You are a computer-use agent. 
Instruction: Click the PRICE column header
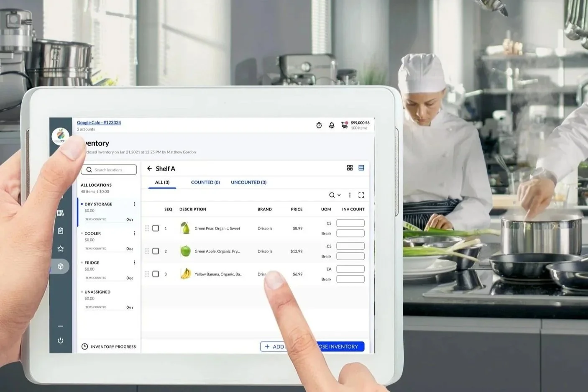pos(297,209)
